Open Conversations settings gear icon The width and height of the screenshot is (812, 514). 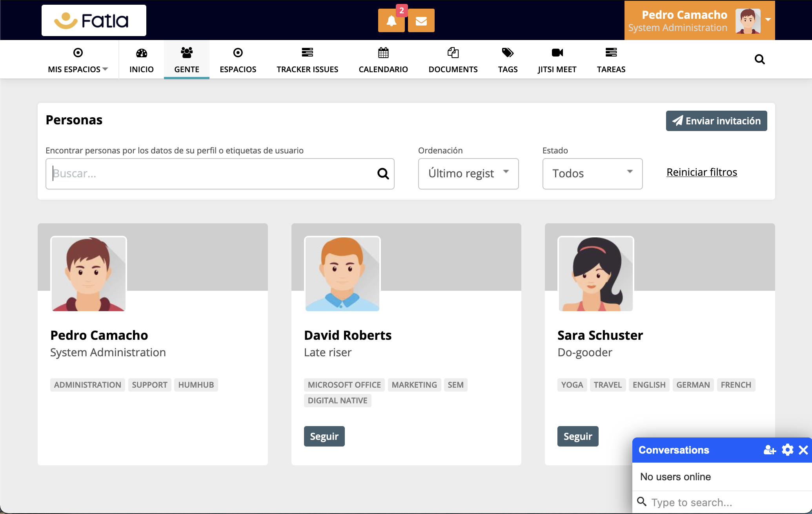[x=787, y=450]
